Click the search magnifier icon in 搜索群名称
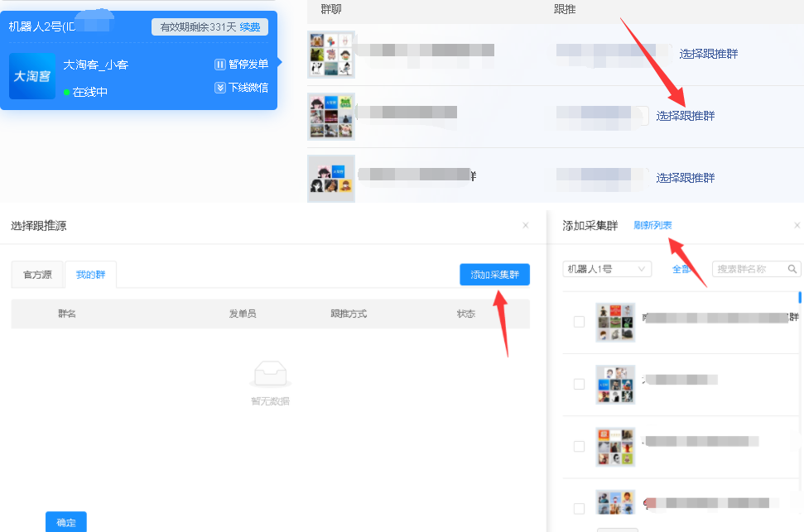804x532 pixels. coord(792,269)
